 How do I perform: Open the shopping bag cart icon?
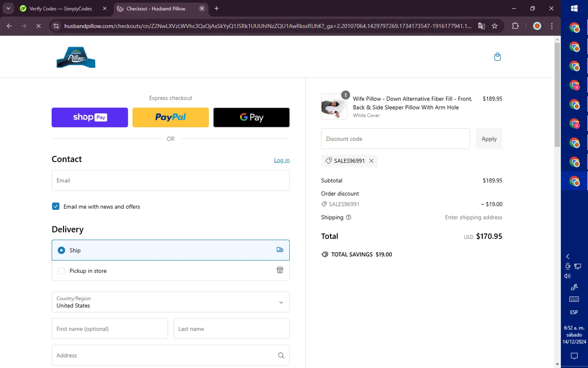[x=497, y=57]
